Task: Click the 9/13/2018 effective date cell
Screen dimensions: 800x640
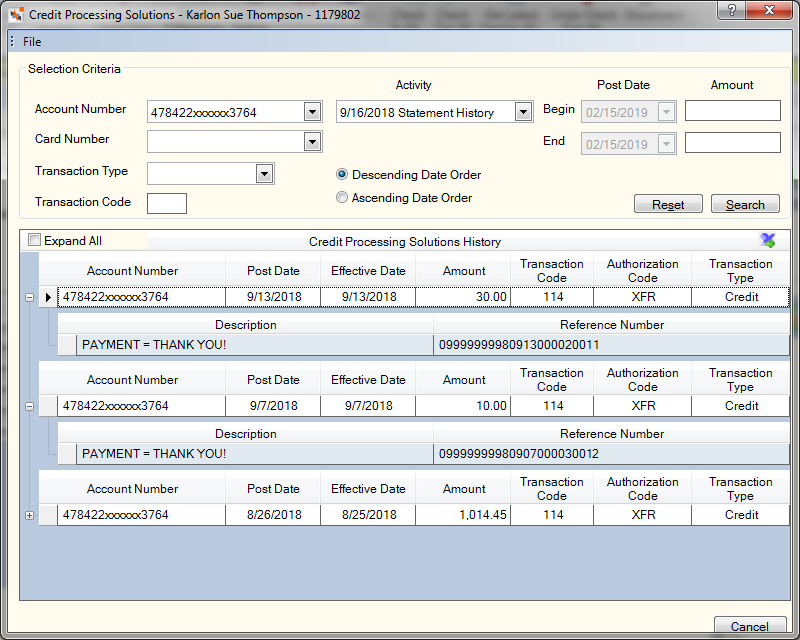Action: (x=368, y=297)
